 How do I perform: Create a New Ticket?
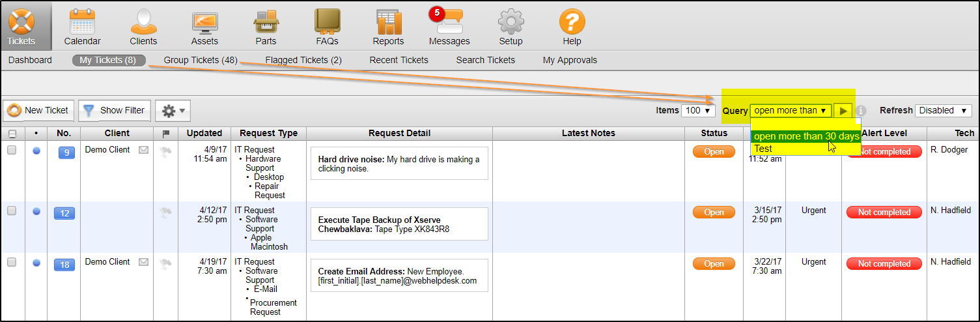click(38, 111)
